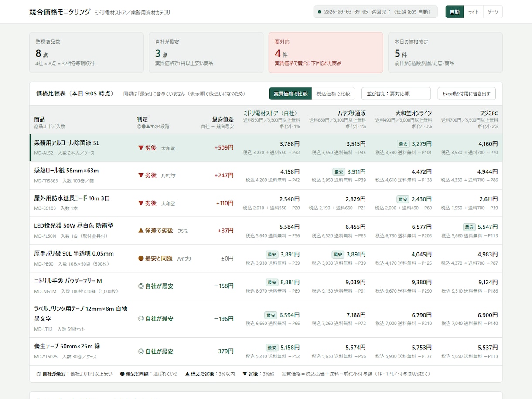Image resolution: width=532 pixels, height=399 pixels.
Task: Click the 最安 badge beside 2,430円
Action: click(403, 199)
